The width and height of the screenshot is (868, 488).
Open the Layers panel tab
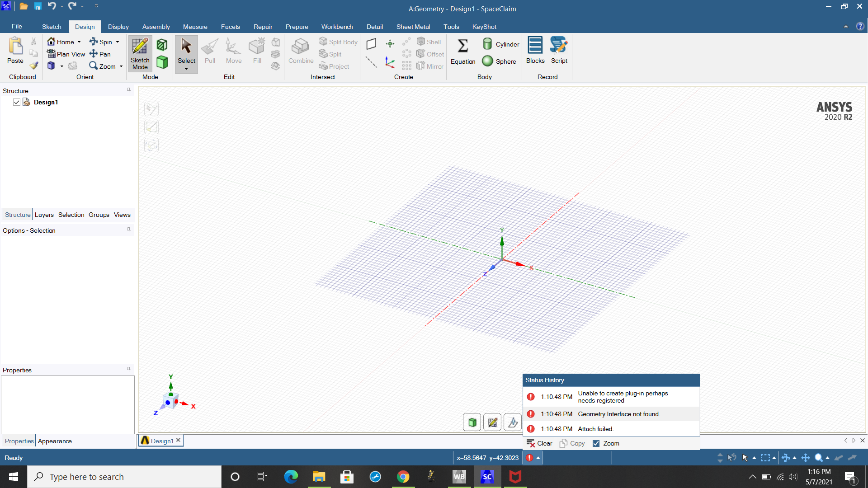click(x=44, y=215)
